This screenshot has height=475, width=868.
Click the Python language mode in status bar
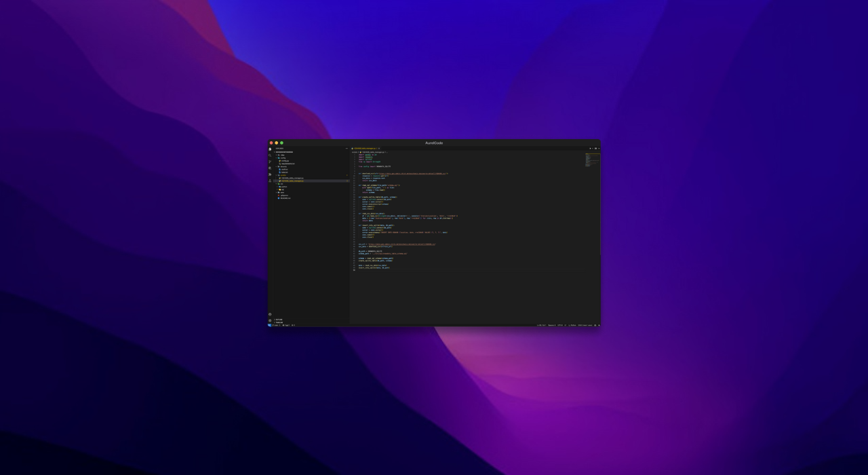point(573,325)
